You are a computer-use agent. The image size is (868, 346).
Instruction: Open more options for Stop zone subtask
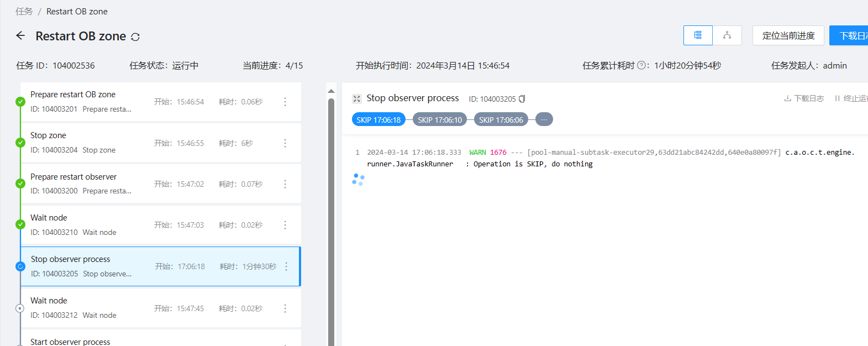(285, 143)
